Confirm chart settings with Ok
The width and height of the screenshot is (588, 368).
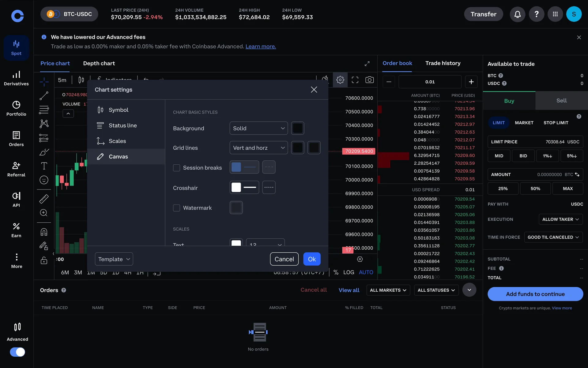click(x=312, y=259)
